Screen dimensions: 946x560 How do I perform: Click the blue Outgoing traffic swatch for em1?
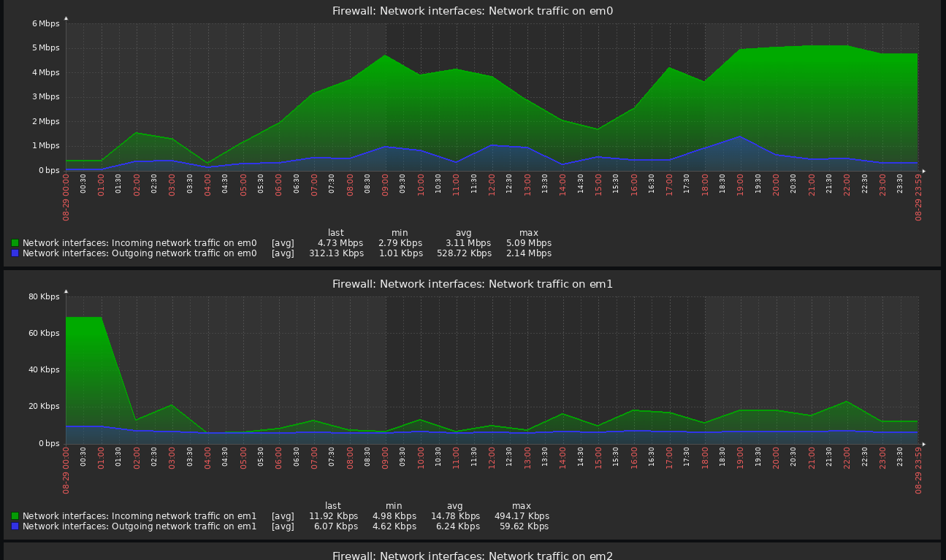point(15,526)
